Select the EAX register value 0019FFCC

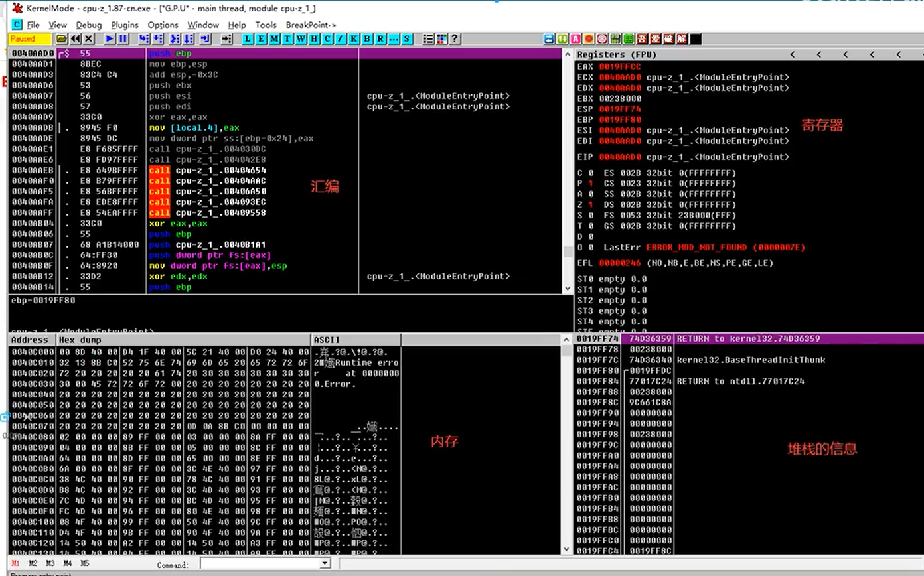coord(619,66)
